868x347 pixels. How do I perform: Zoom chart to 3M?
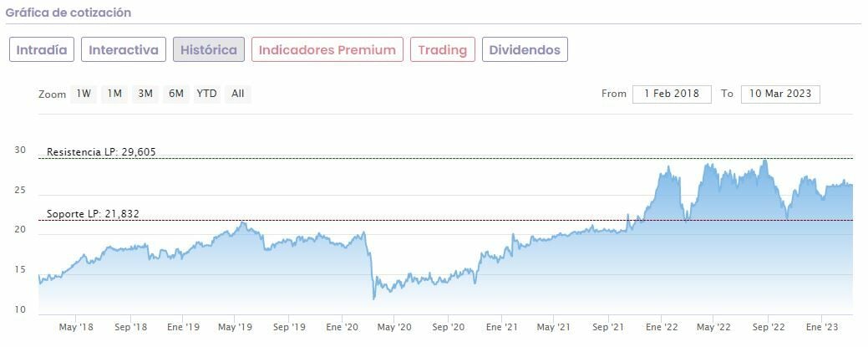click(x=145, y=94)
